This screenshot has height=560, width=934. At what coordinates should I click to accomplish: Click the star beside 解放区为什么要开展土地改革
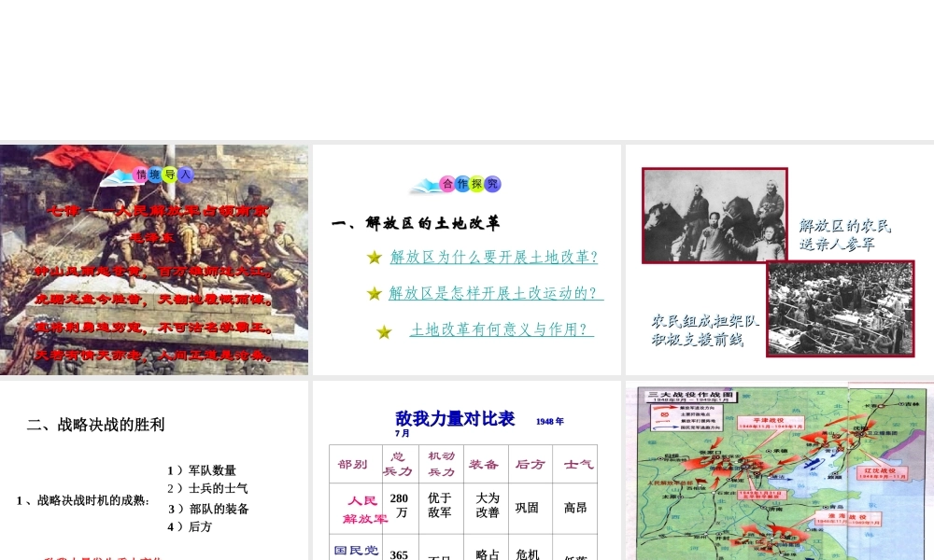pyautogui.click(x=375, y=257)
